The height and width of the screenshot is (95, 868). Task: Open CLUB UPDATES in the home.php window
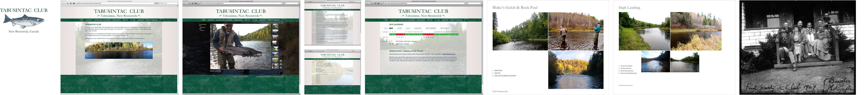117,20
